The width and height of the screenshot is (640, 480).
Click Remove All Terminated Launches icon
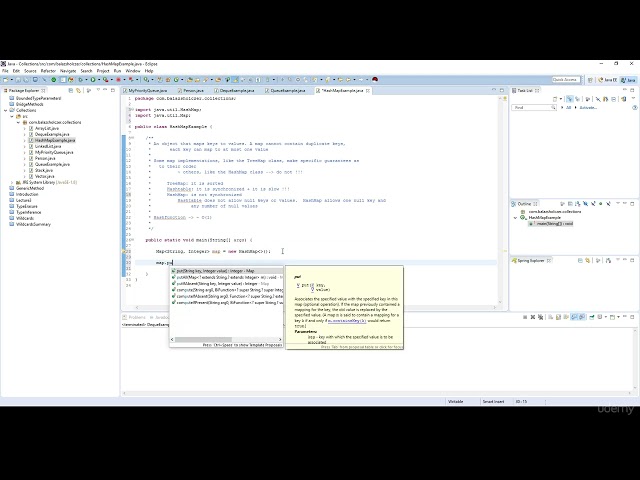pos(540,317)
